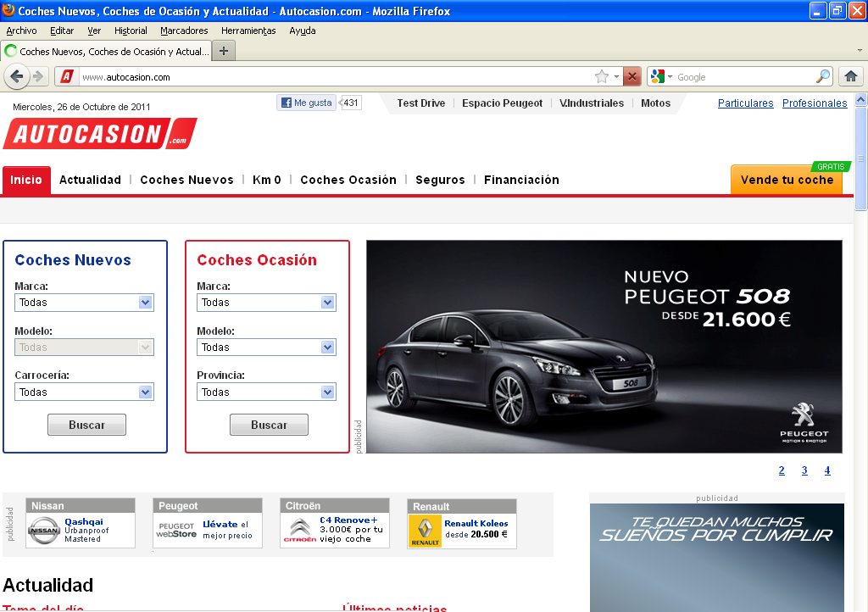This screenshot has height=612, width=868.
Task: Click the address bar URL field
Action: (335, 77)
